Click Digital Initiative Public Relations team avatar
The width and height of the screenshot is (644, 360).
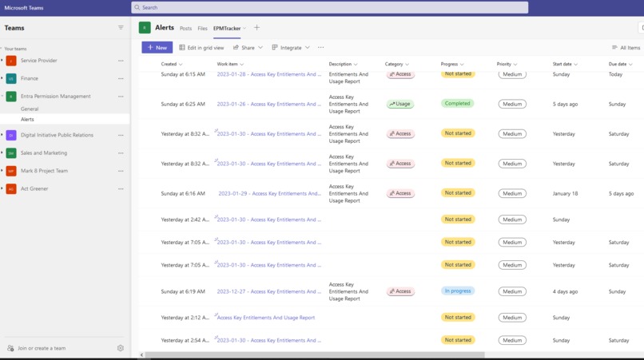pyautogui.click(x=11, y=135)
